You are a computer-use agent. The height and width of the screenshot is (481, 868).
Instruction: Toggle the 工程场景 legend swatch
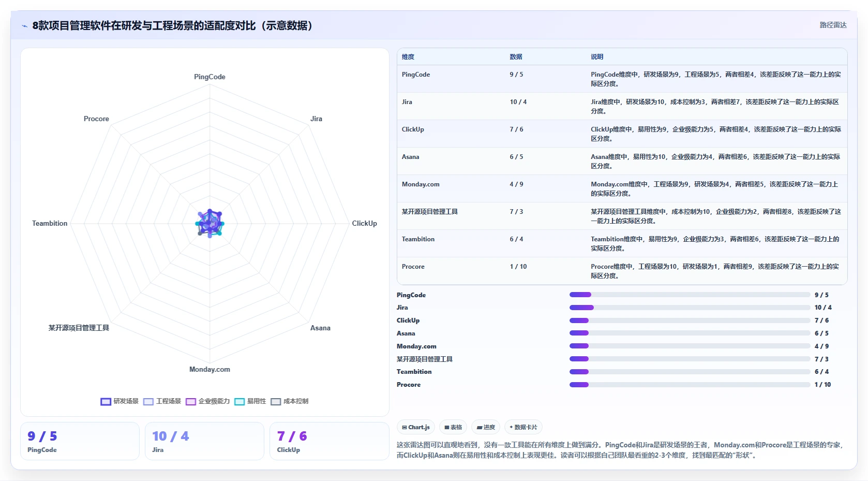tap(148, 402)
